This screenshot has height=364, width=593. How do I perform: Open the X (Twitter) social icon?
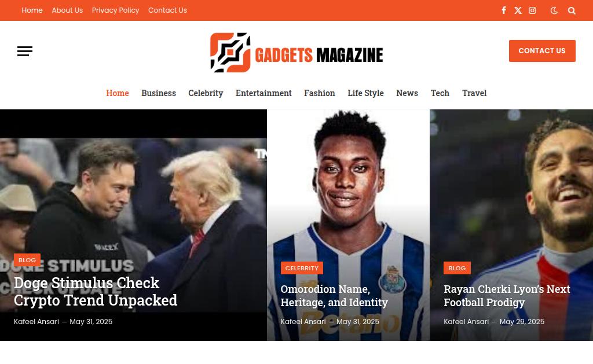518,10
